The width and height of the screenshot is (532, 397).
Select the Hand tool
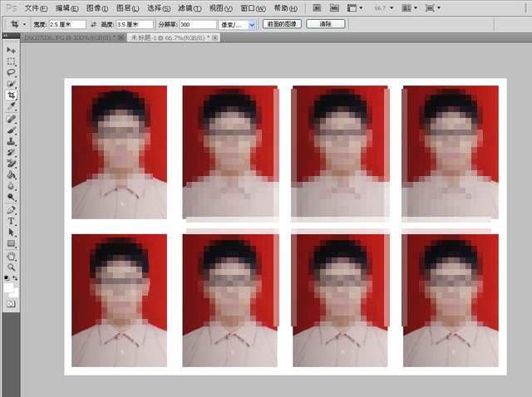tap(11, 257)
